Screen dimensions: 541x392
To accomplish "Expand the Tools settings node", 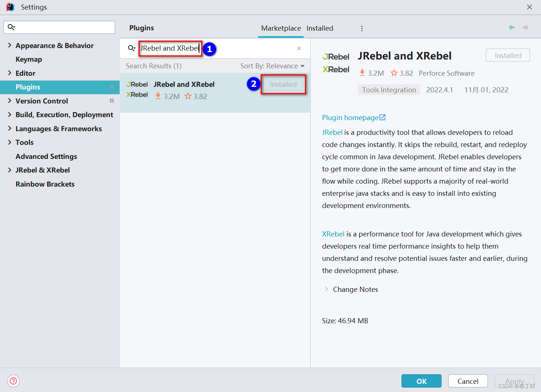I will 10,142.
